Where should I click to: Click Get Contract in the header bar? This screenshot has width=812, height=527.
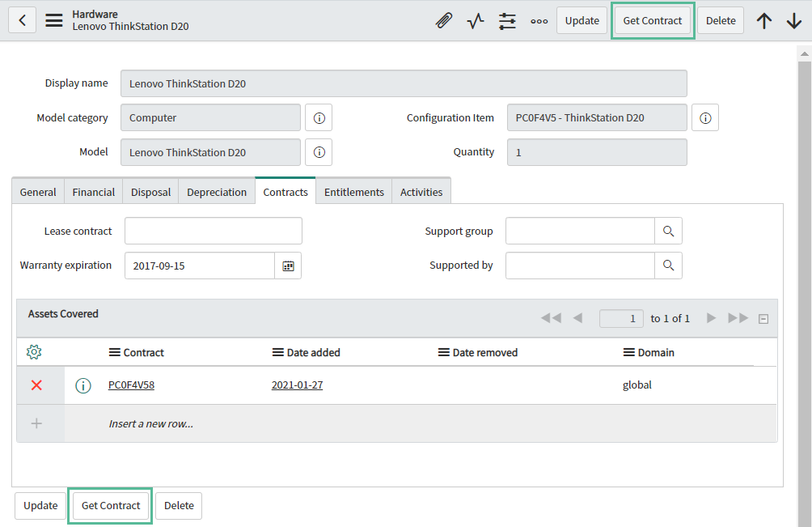pyautogui.click(x=653, y=21)
